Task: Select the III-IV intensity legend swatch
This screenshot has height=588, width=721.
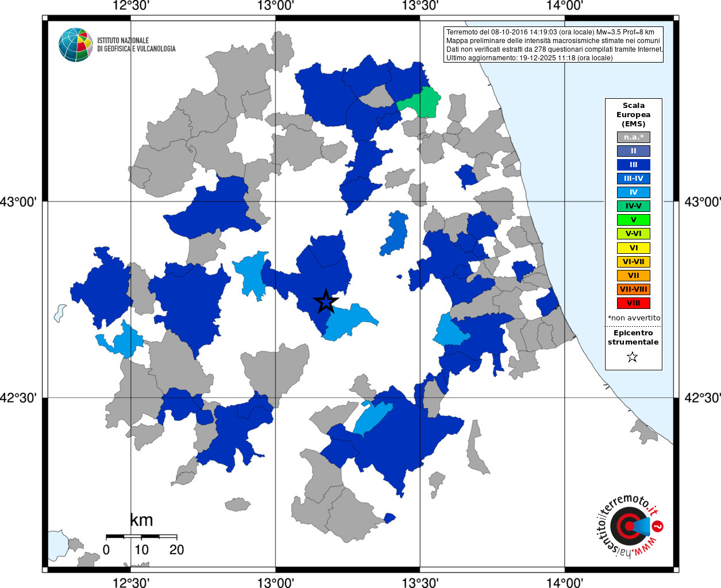Action: pyautogui.click(x=633, y=179)
